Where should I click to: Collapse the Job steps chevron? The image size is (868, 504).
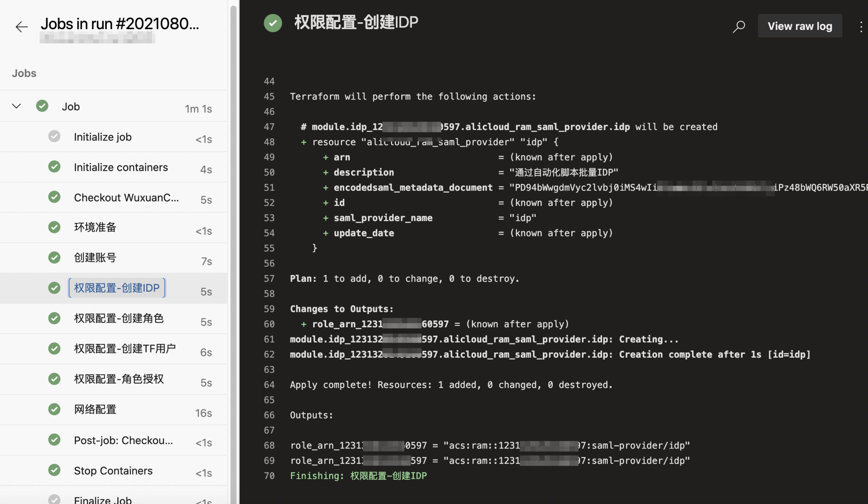16,106
